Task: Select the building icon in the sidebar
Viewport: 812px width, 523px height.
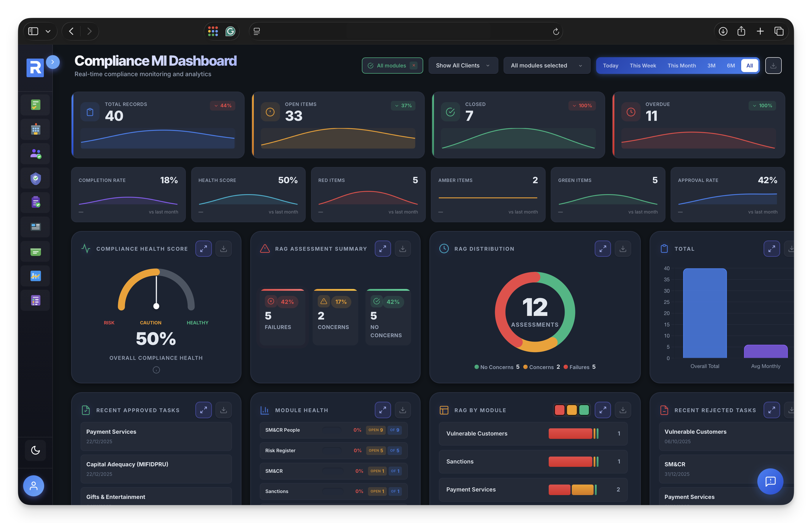Action: coord(35,129)
